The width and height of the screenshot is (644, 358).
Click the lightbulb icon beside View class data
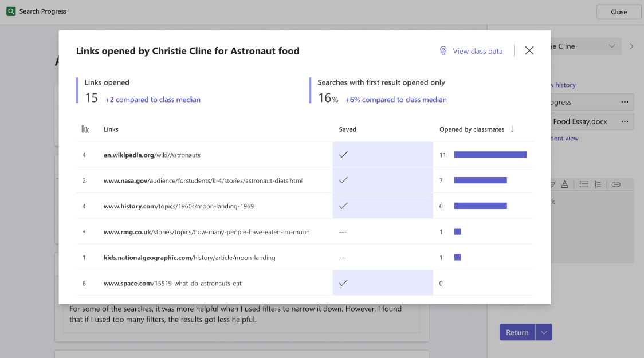pyautogui.click(x=443, y=51)
